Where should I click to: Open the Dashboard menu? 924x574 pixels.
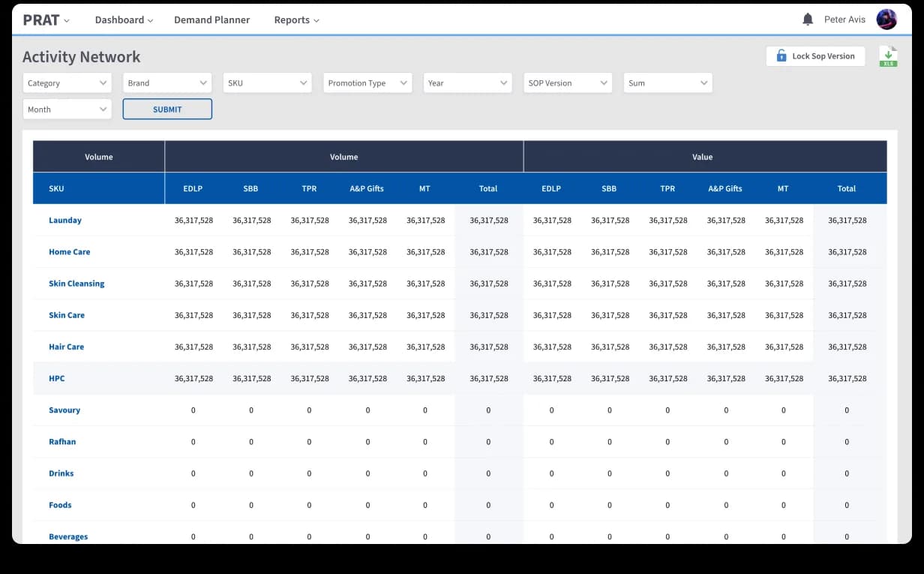(124, 20)
